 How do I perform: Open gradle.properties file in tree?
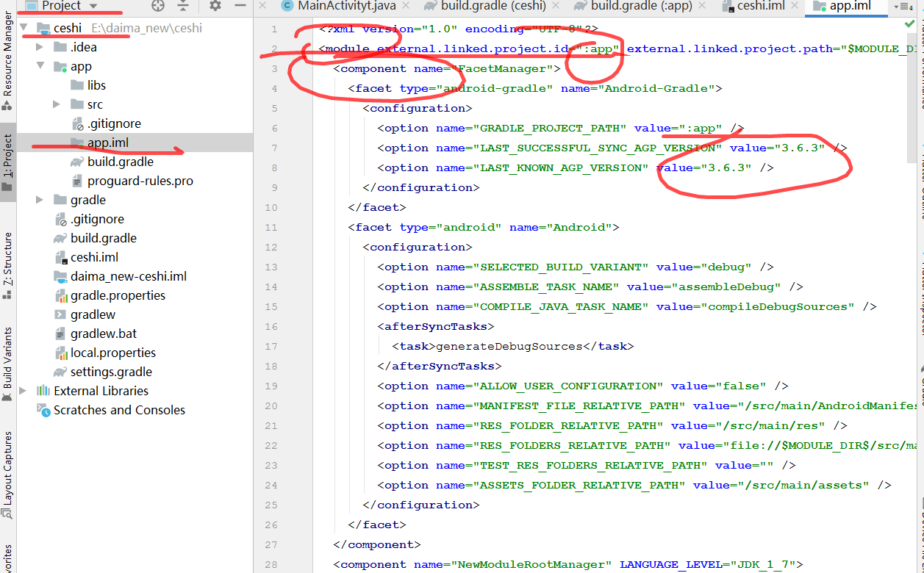tap(118, 295)
